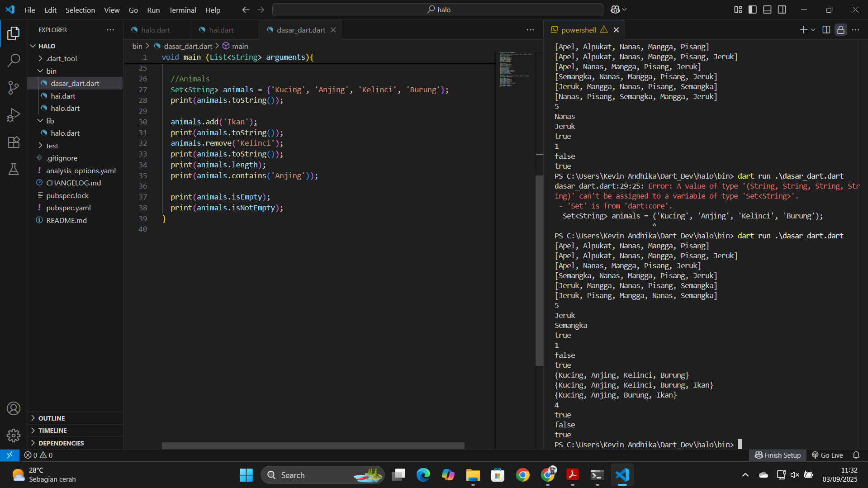Image resolution: width=868 pixels, height=488 pixels.
Task: Open the Accounts menu icon
Action: tap(14, 408)
